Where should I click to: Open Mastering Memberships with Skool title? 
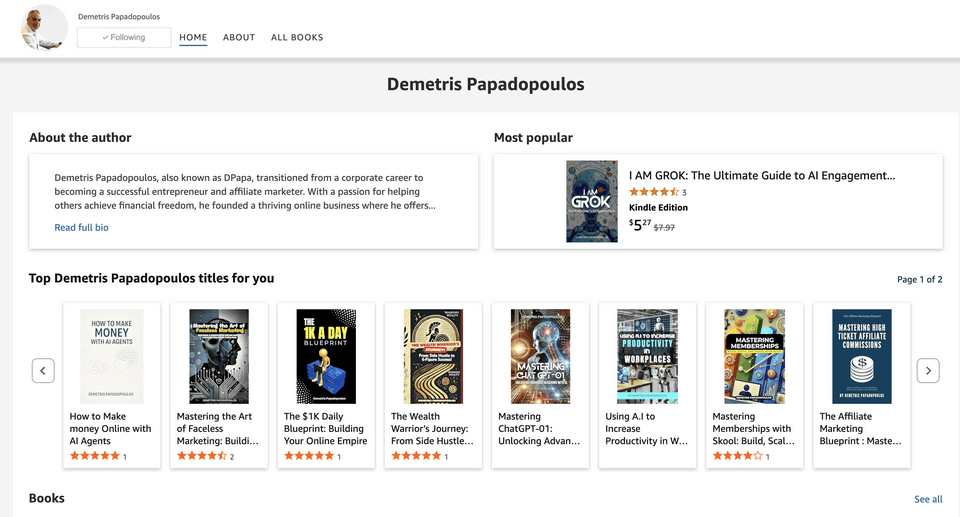(754, 428)
